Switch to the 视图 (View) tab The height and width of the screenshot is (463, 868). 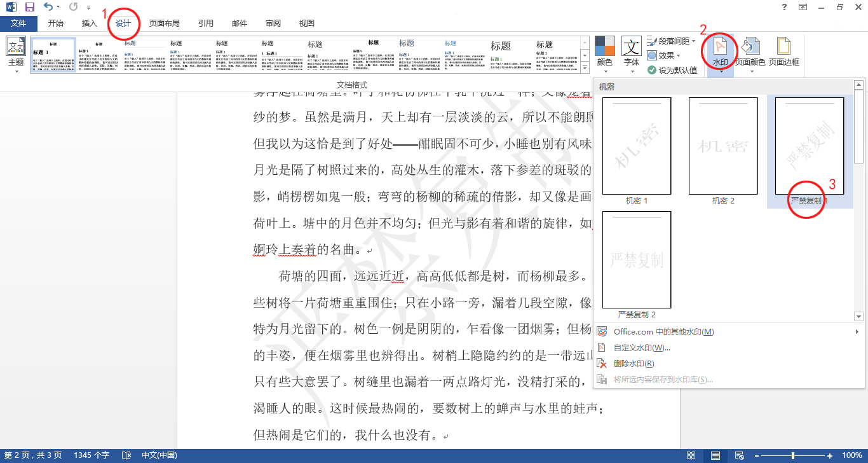(x=307, y=24)
